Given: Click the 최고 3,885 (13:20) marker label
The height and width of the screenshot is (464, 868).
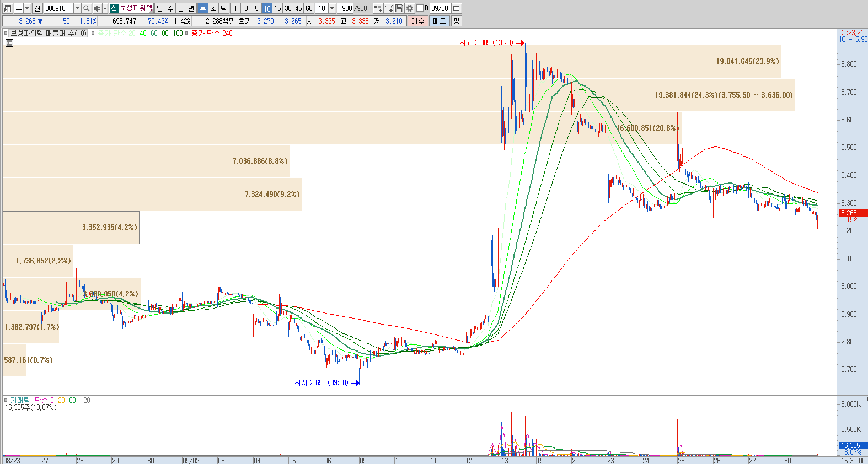Looking at the screenshot, I should (x=486, y=42).
